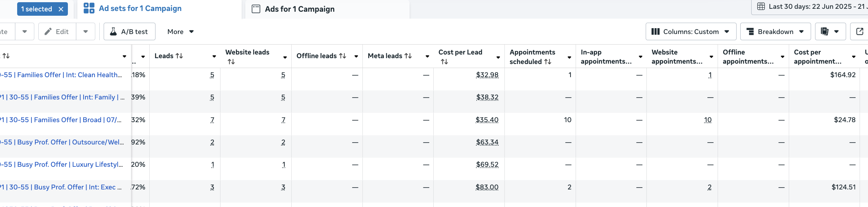Viewport: 868px width, 207px height.
Task: Sort by Appointments scheduled arrows
Action: [548, 62]
